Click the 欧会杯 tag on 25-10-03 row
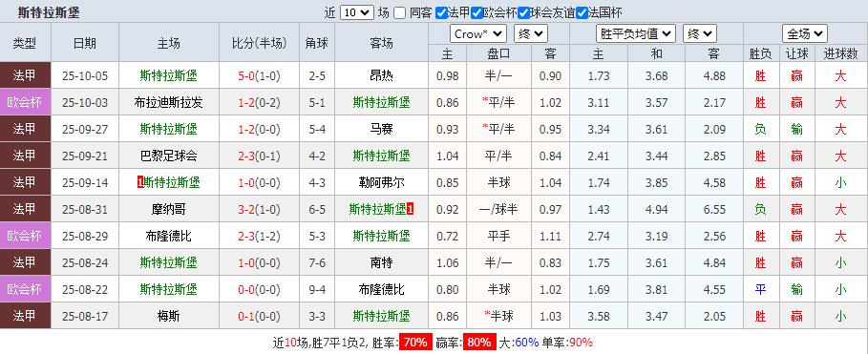This screenshot has height=354, width=868. 25,102
